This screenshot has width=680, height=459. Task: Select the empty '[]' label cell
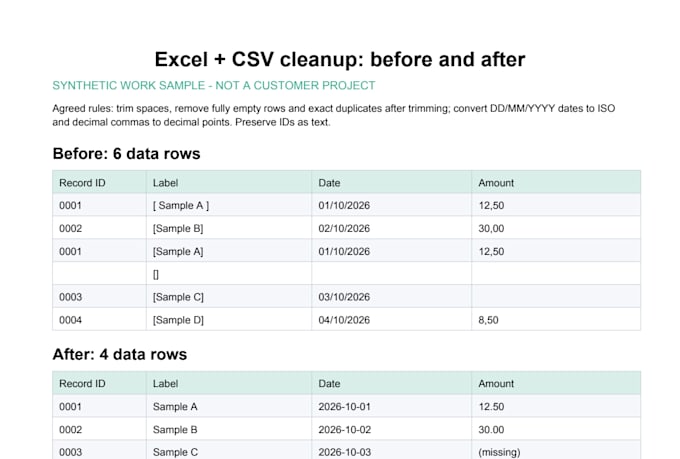pyautogui.click(x=229, y=274)
